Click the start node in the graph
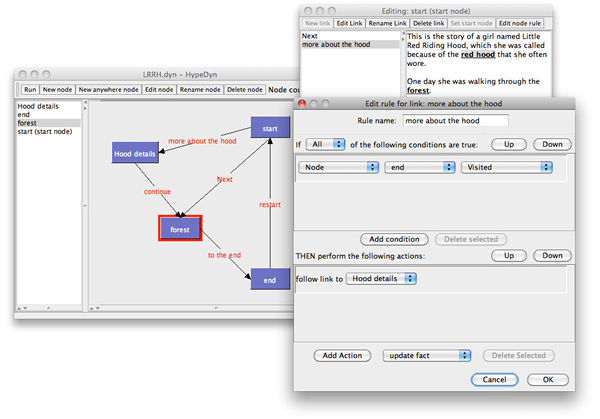This screenshot has height=419, width=600. pyautogui.click(x=268, y=129)
